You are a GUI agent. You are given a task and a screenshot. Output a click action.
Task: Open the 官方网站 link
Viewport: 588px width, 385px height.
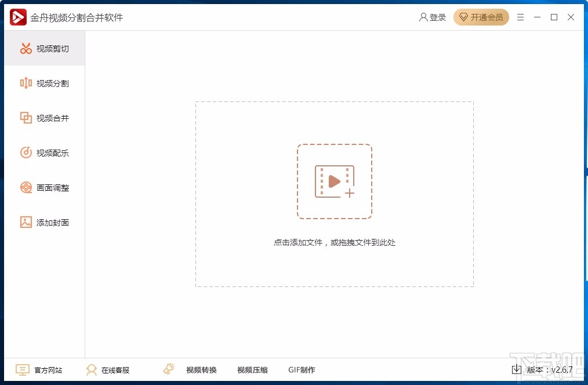click(48, 370)
